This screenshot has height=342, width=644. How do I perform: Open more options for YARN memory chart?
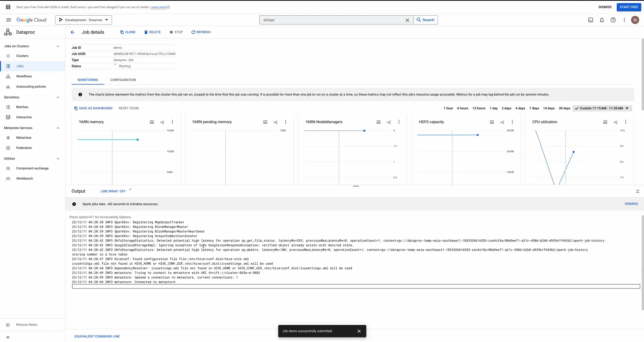[x=172, y=122]
